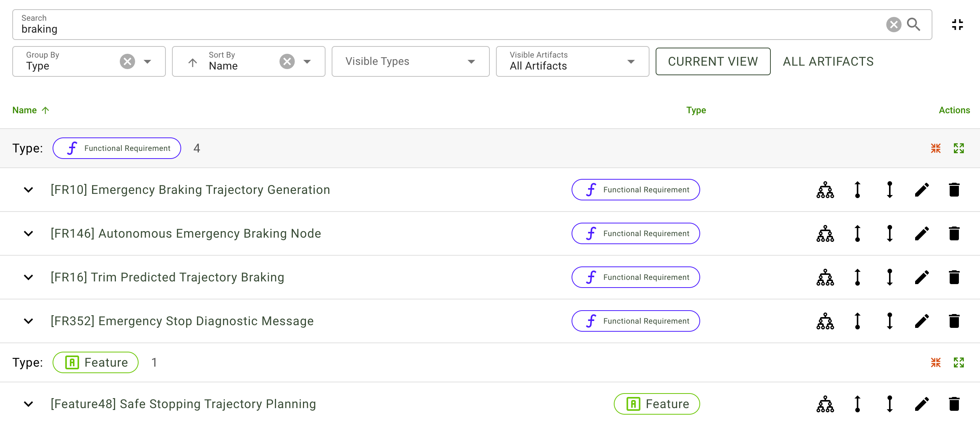Screen dimensions: 980x425
Task: Sort by the Name column header
Action: (25, 110)
